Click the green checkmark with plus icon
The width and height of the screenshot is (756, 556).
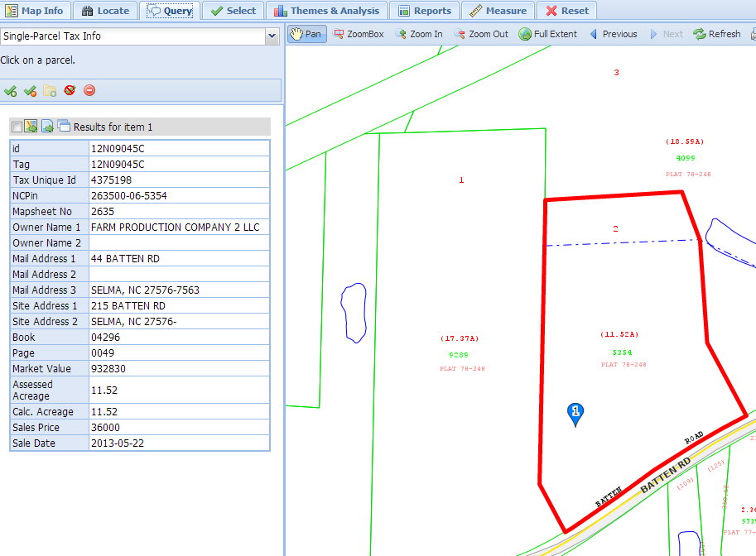point(11,91)
